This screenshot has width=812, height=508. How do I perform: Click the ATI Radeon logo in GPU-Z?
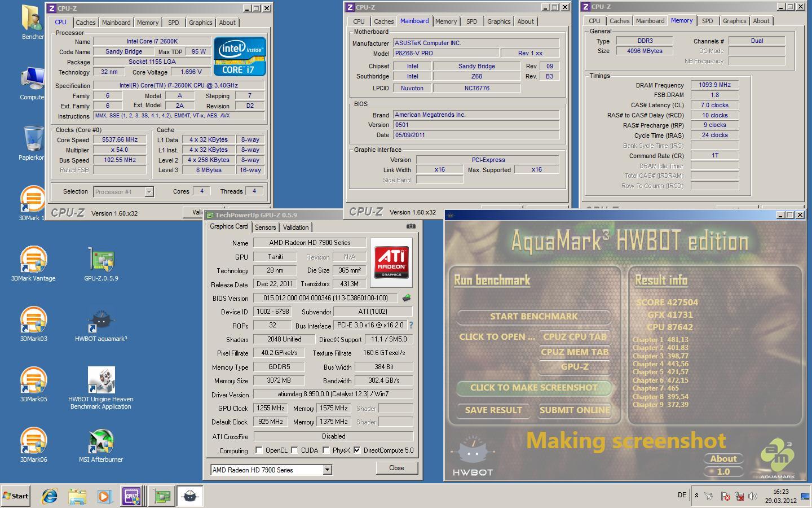391,262
